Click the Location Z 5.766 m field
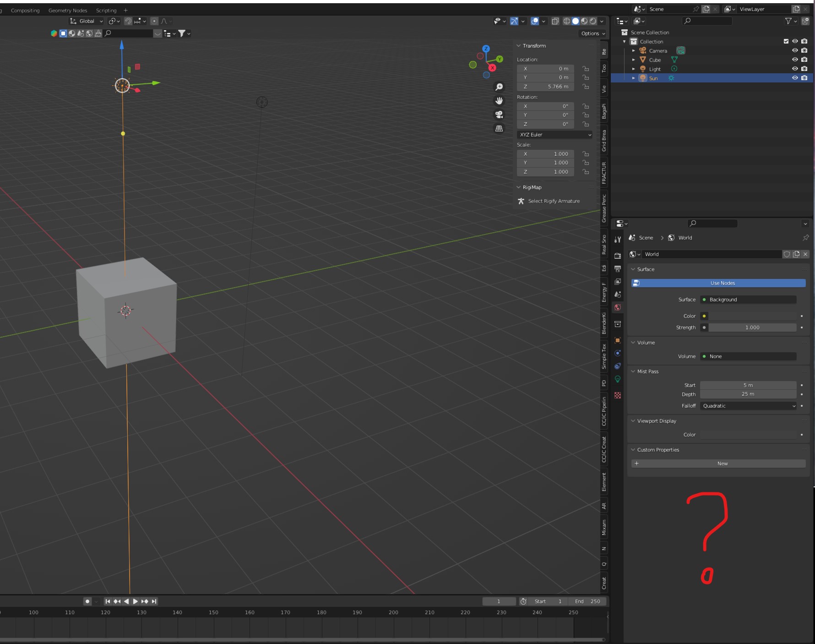The height and width of the screenshot is (644, 815). tap(545, 87)
